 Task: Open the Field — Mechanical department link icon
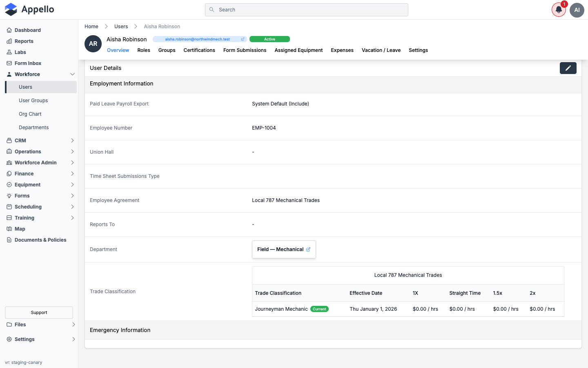[x=308, y=249]
